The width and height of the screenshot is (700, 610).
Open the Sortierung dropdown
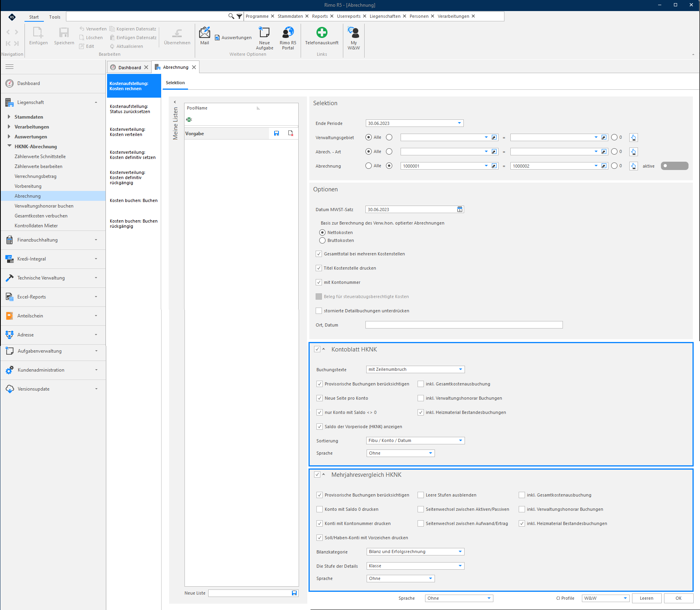pos(461,440)
